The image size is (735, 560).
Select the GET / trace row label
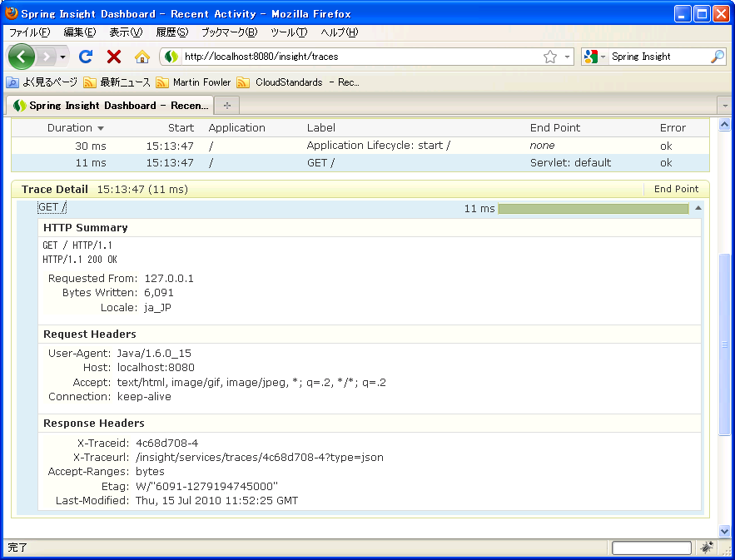pos(320,163)
